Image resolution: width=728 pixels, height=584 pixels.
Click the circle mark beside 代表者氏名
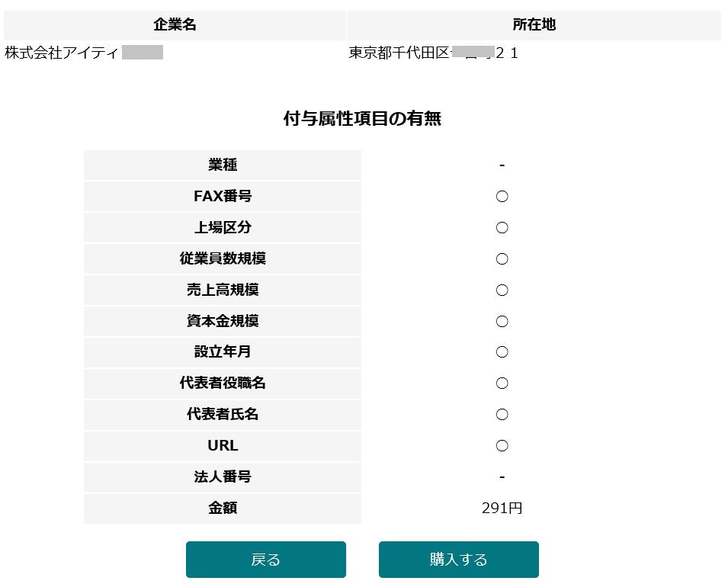tap(502, 414)
